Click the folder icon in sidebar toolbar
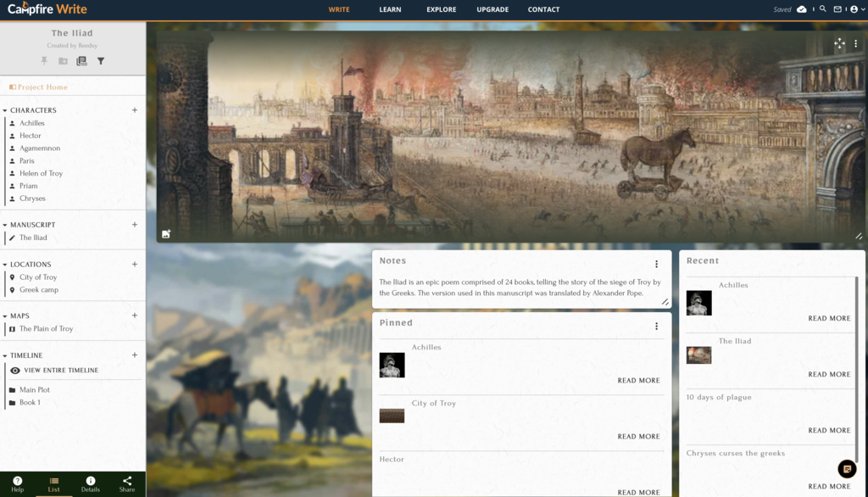Screen dimensions: 868x497 (x=63, y=61)
